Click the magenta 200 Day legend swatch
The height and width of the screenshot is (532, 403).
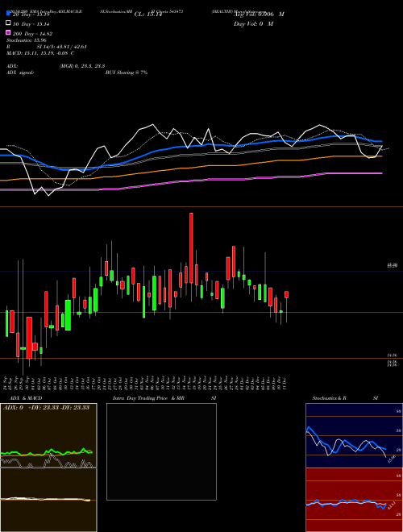pos(9,32)
